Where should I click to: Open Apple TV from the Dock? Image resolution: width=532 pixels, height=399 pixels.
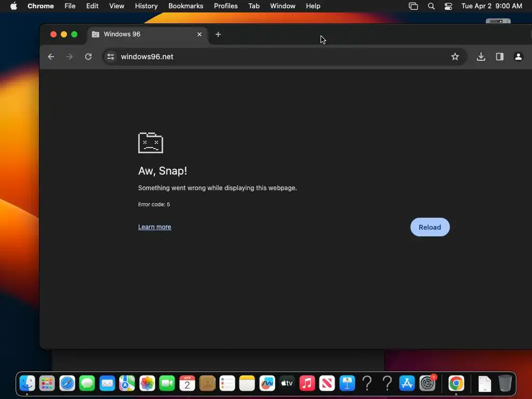[x=287, y=383]
